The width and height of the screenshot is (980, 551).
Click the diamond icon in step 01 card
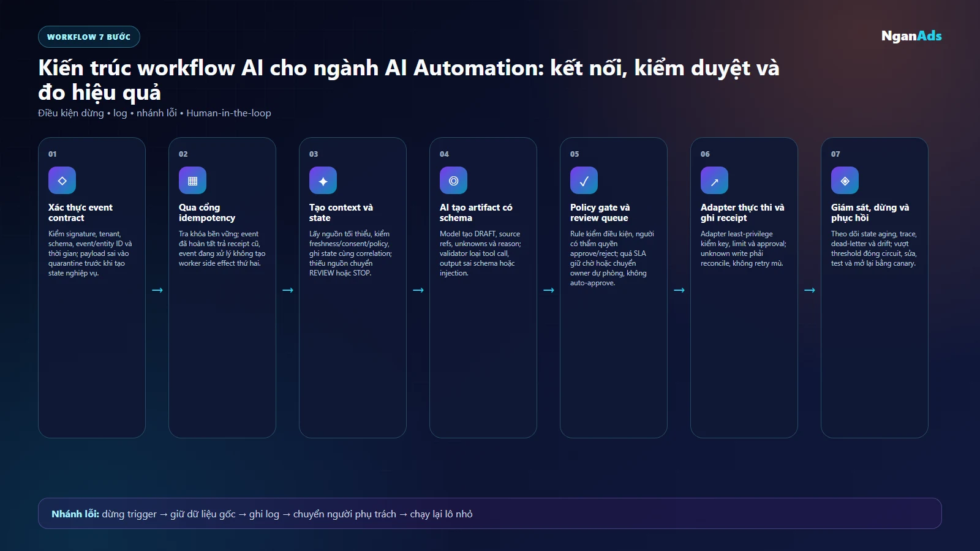[x=62, y=181]
